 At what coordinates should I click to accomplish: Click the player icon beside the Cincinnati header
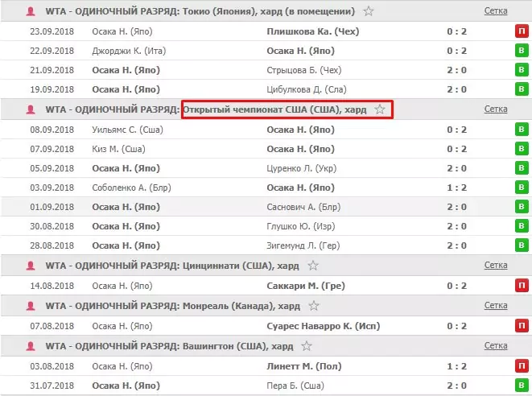(x=31, y=266)
